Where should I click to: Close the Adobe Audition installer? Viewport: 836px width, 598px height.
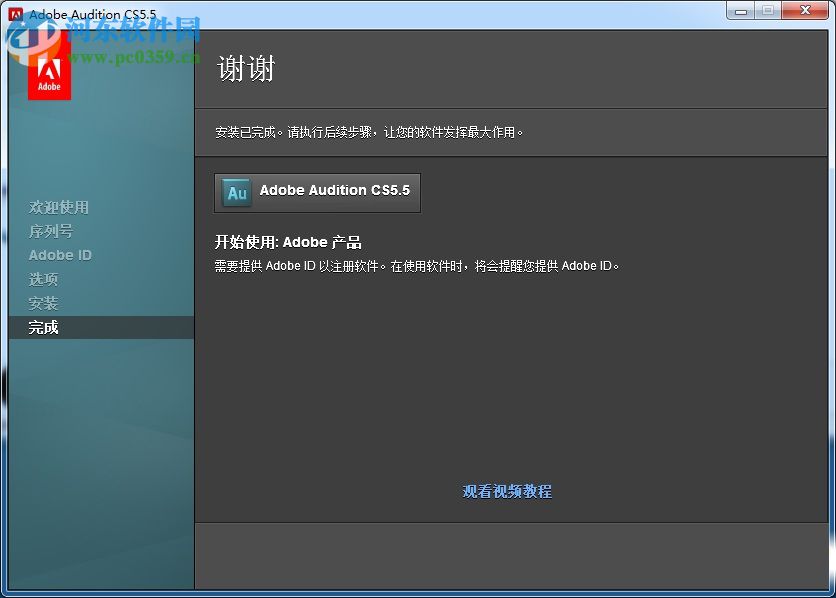pos(804,11)
